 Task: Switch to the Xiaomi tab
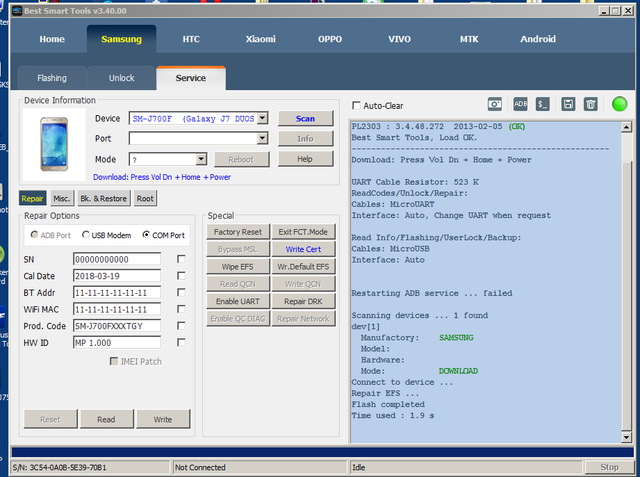point(260,39)
